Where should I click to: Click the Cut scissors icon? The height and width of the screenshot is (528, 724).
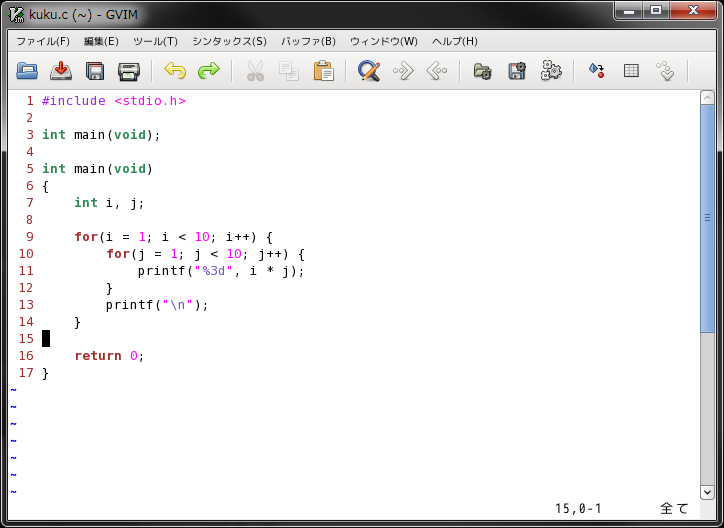(x=255, y=71)
